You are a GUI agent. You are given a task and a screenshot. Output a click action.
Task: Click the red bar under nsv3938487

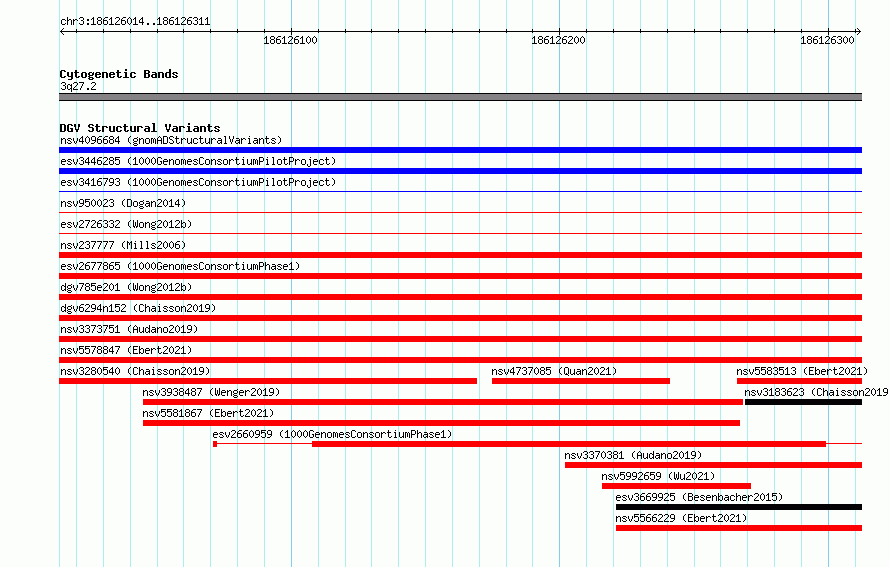443,402
